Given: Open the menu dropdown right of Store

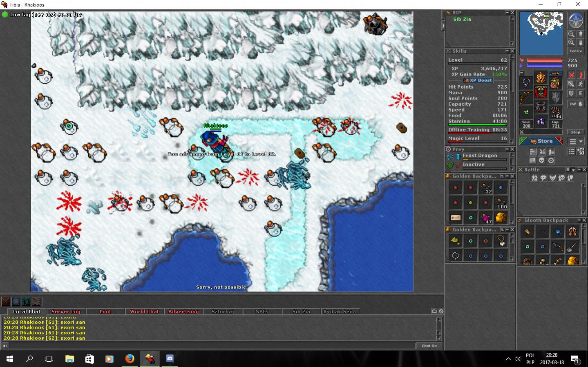Looking at the screenshot, I should [576, 141].
